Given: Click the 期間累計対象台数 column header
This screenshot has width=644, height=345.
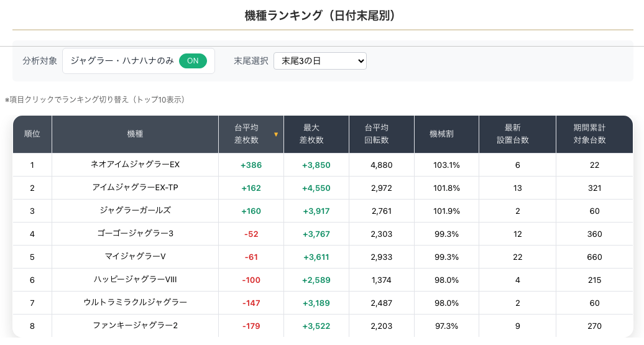Looking at the screenshot, I should [x=594, y=134].
